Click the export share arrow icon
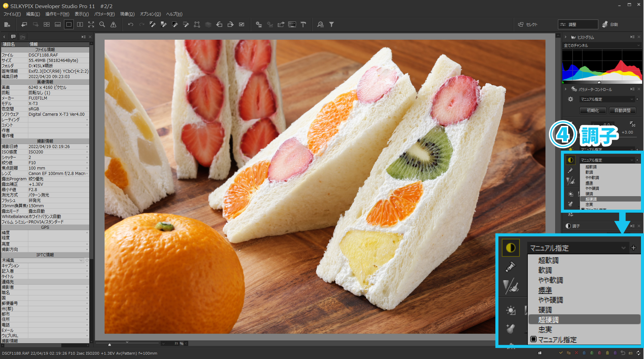This screenshot has width=644, height=359. click(281, 25)
